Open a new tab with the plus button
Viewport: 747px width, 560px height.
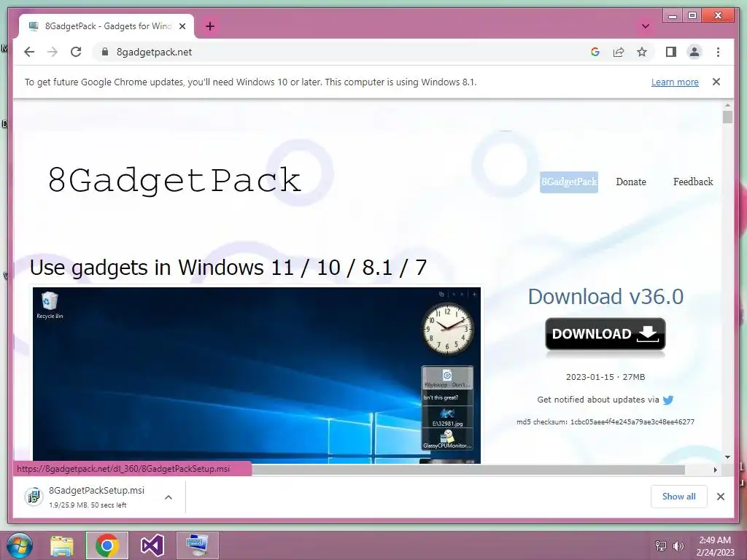210,26
